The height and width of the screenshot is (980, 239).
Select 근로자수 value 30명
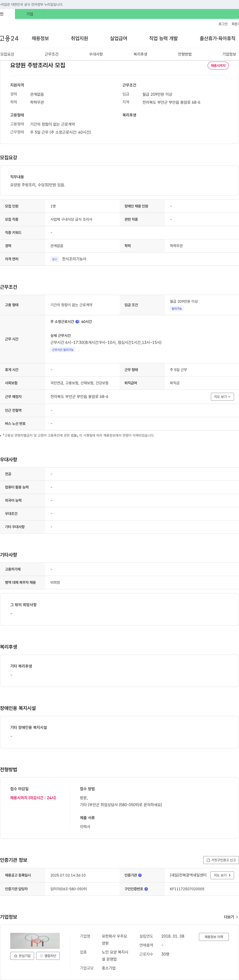(x=165, y=954)
